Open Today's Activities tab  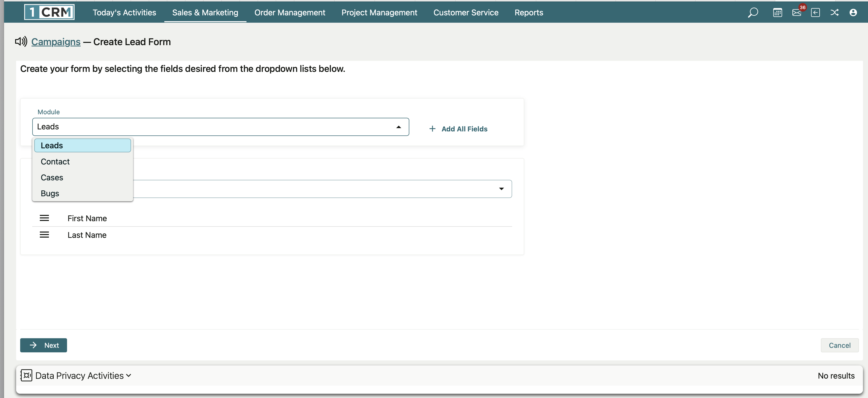(124, 12)
